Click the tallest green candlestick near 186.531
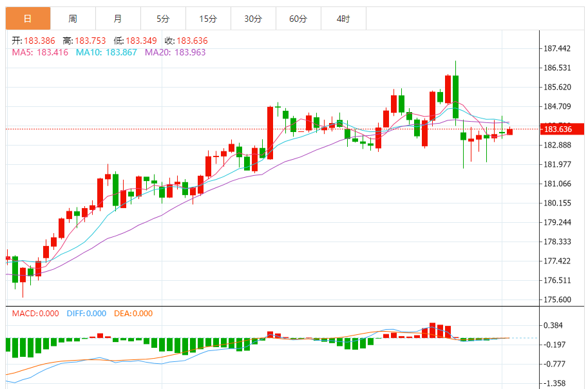This screenshot has width=588, height=389. pos(455,97)
